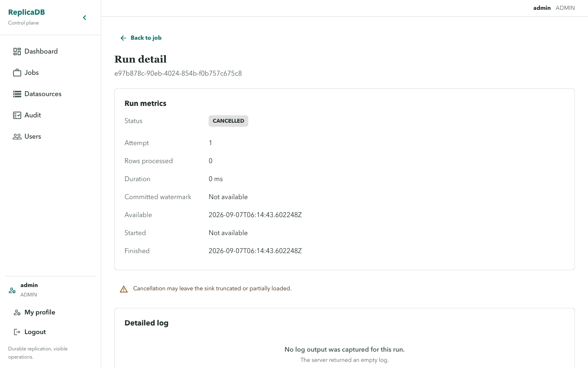Click the Control plane subtitle
This screenshot has height=368, width=588.
pos(23,23)
